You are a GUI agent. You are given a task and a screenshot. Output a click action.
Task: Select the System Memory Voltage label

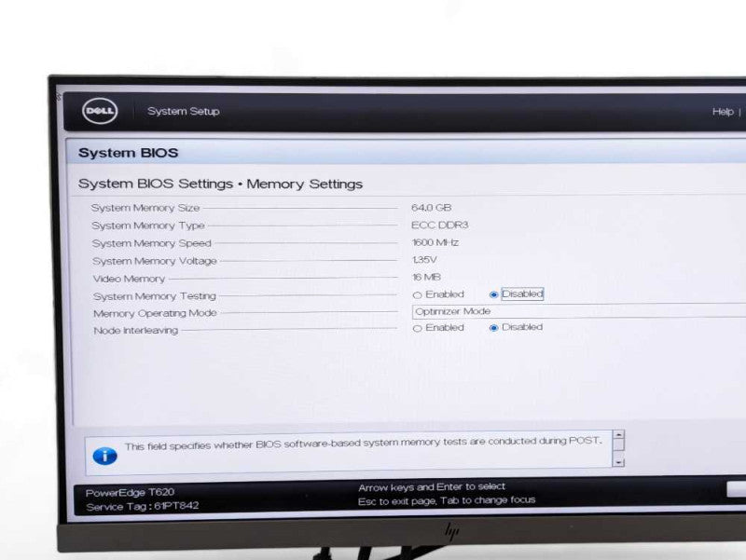point(154,261)
